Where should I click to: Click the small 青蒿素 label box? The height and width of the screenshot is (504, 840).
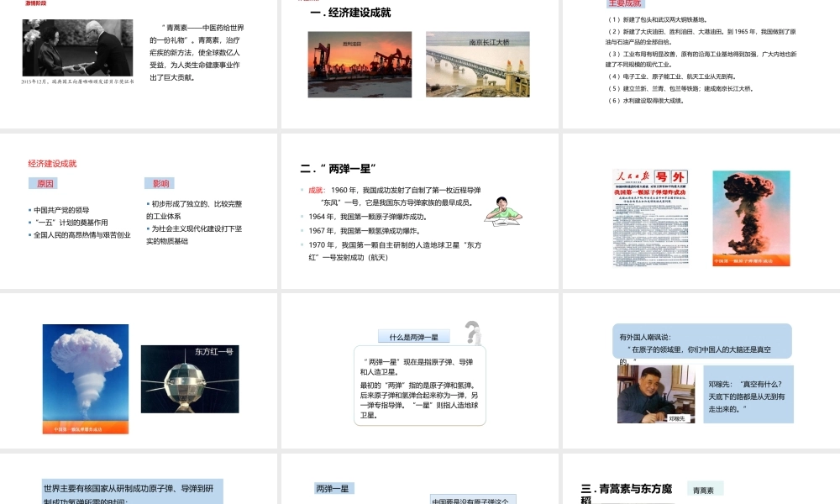pos(703,490)
